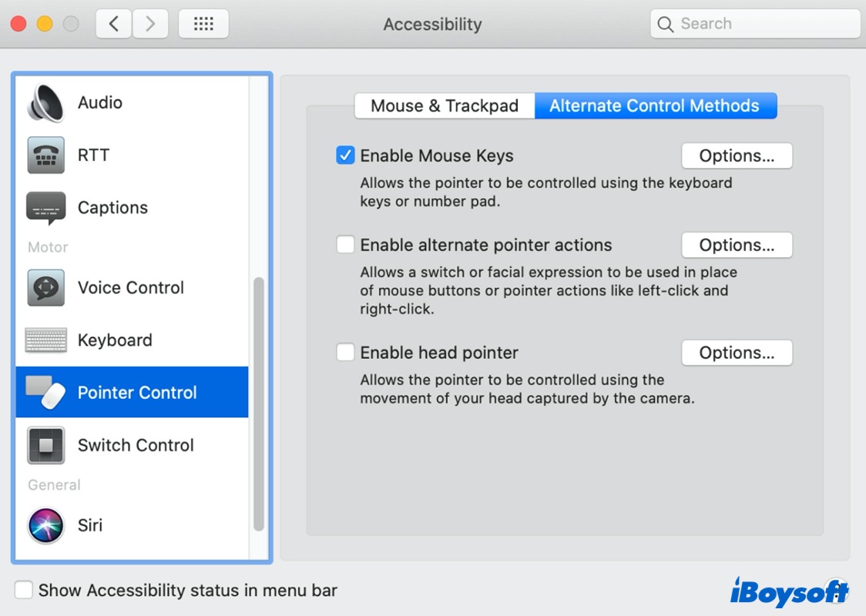The image size is (866, 616).
Task: Click the back navigation arrow
Action: (x=113, y=24)
